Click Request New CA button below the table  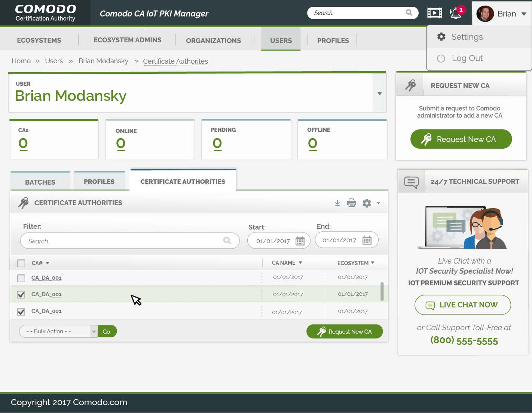click(345, 331)
